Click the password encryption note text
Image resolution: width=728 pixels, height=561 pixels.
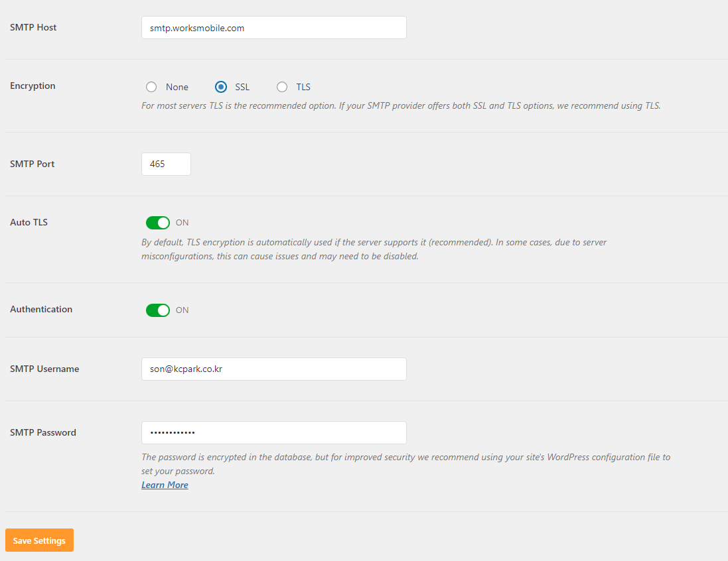405,464
